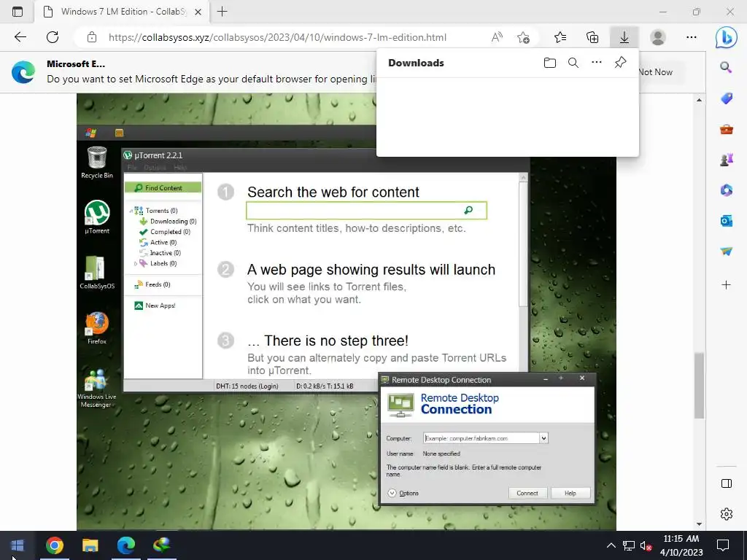This screenshot has height=560, width=747.
Task: Click the Windows 7 LM Edition screenshot image
Action: point(346,311)
